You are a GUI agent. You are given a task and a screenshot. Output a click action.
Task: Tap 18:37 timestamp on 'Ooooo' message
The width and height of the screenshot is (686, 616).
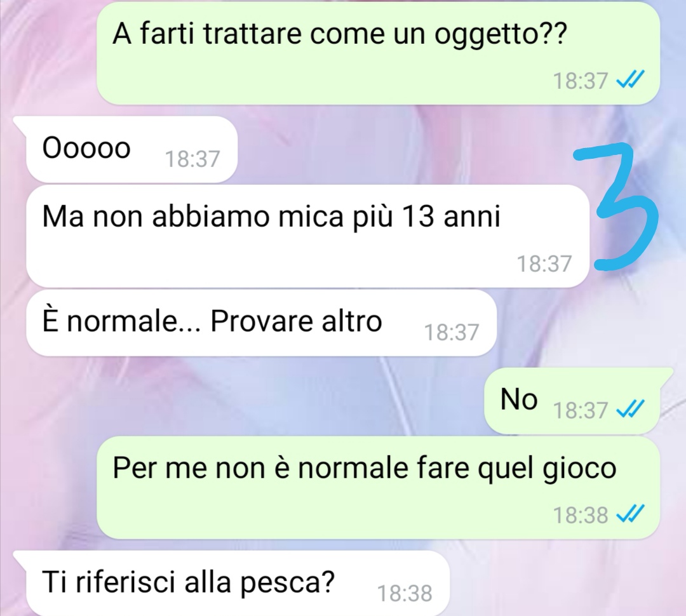point(192,158)
